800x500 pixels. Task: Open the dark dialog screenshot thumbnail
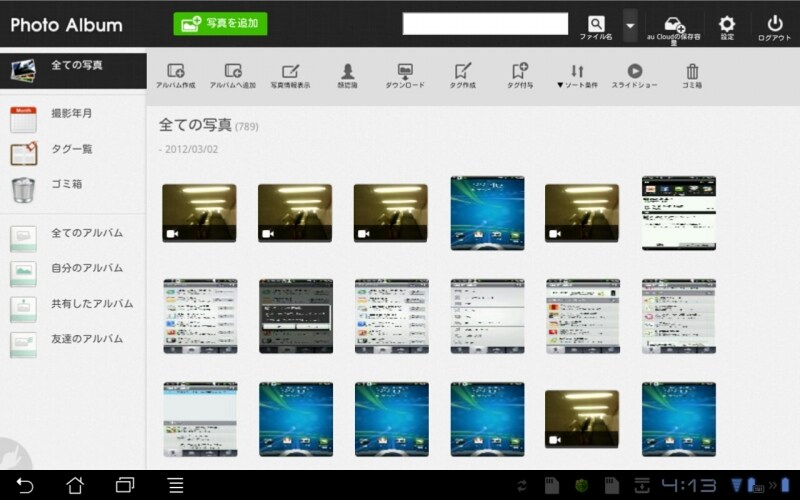coord(296,316)
